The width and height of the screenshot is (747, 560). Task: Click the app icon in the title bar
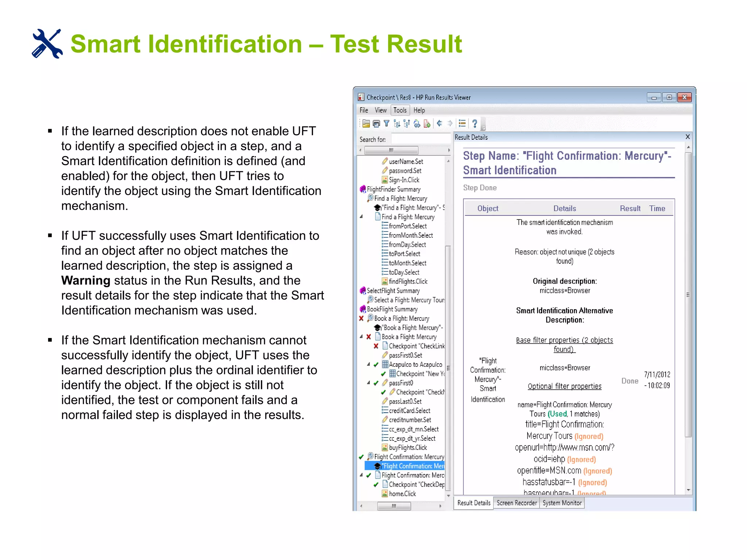click(361, 97)
